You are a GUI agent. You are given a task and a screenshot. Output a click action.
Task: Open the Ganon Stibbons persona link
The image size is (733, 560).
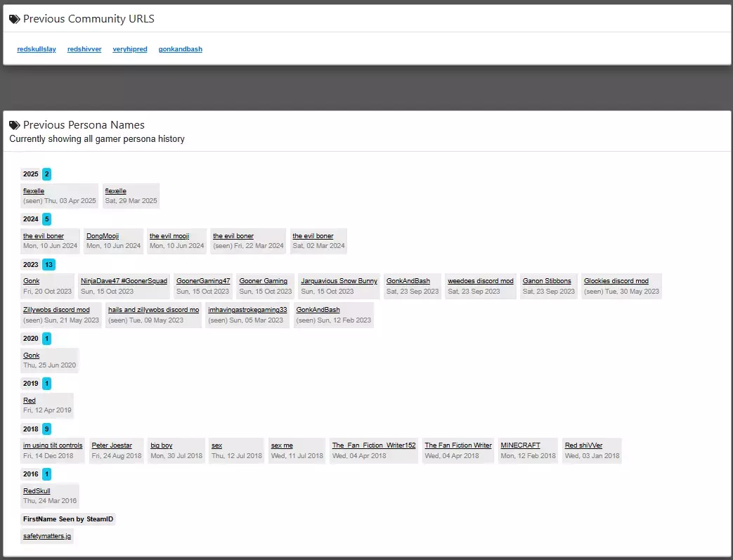[x=547, y=281]
